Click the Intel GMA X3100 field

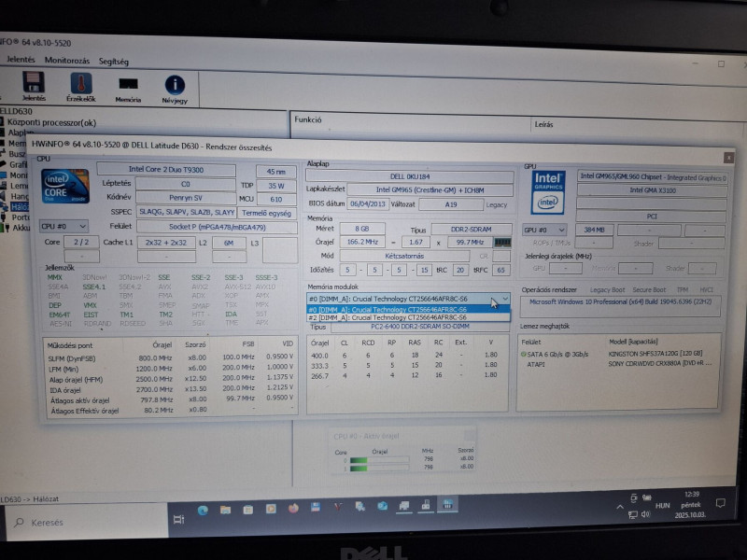click(652, 190)
